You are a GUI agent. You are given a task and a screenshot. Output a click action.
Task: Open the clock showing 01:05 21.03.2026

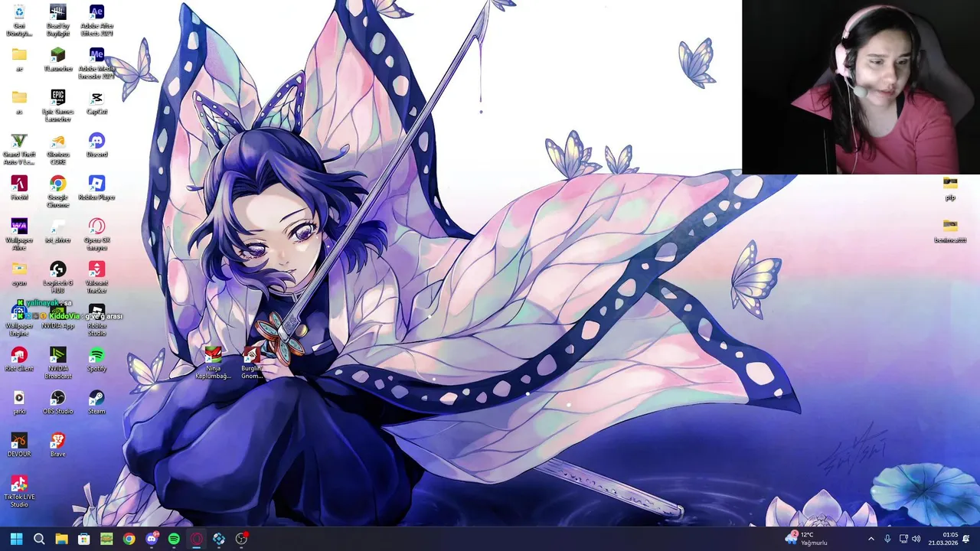(943, 539)
